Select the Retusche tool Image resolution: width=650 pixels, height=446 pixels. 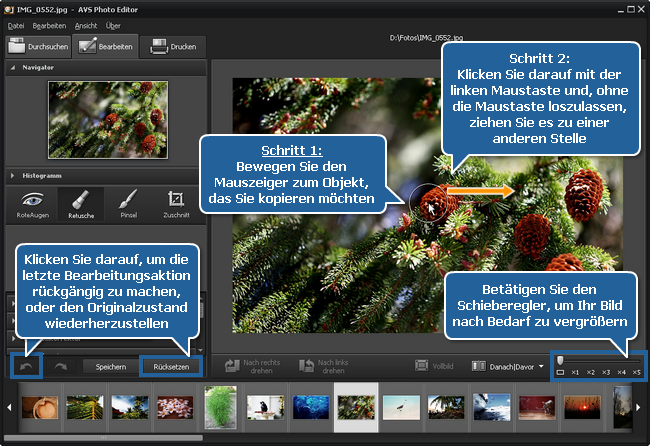81,203
